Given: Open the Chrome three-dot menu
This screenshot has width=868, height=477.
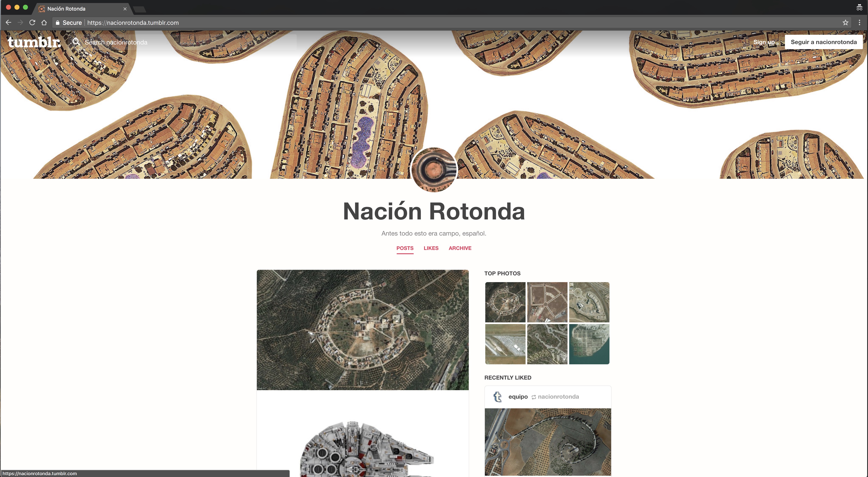Looking at the screenshot, I should tap(859, 23).
